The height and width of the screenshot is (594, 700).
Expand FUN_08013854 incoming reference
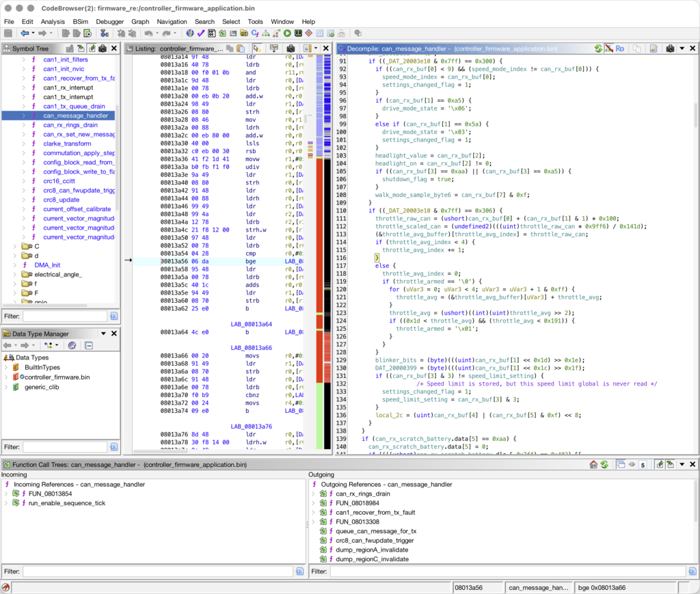[x=6, y=494]
